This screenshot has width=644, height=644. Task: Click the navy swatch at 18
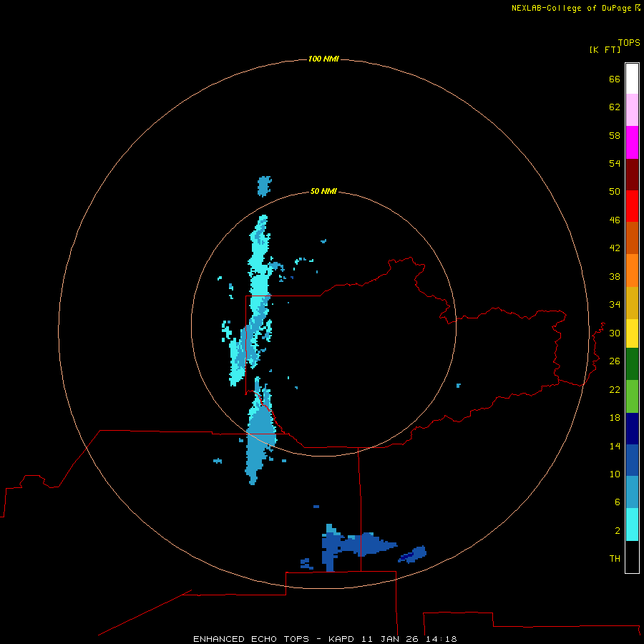[632, 429]
